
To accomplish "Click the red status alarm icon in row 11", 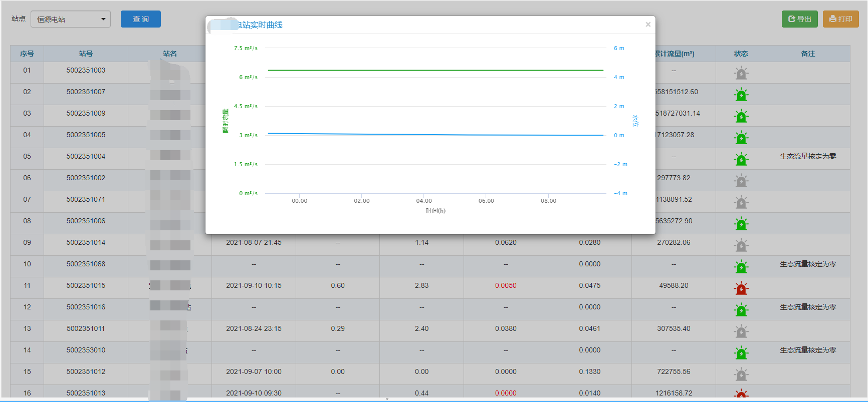I will pyautogui.click(x=741, y=289).
